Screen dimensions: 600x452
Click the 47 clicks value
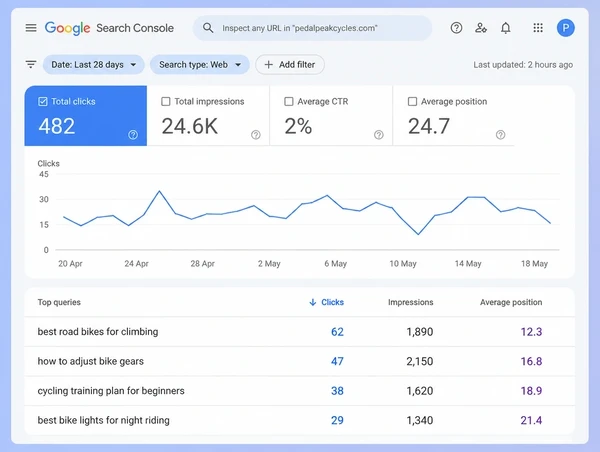click(337, 361)
